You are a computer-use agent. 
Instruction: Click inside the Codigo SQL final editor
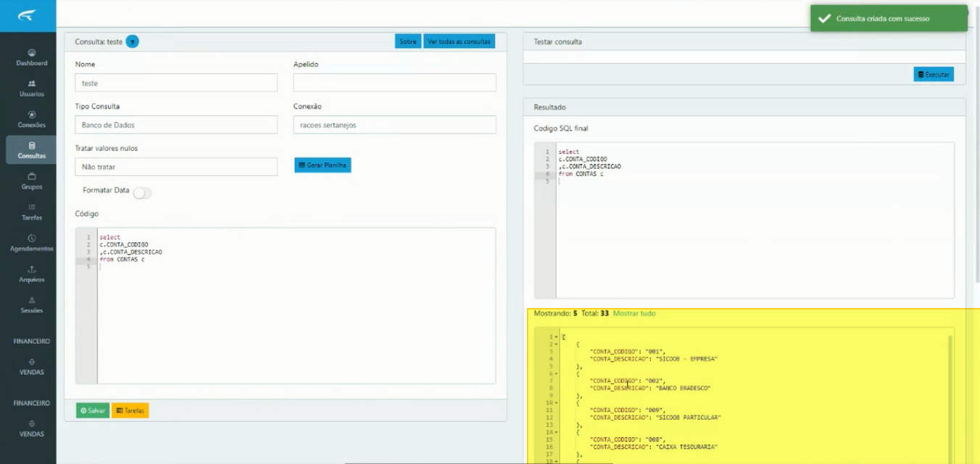tap(744, 220)
